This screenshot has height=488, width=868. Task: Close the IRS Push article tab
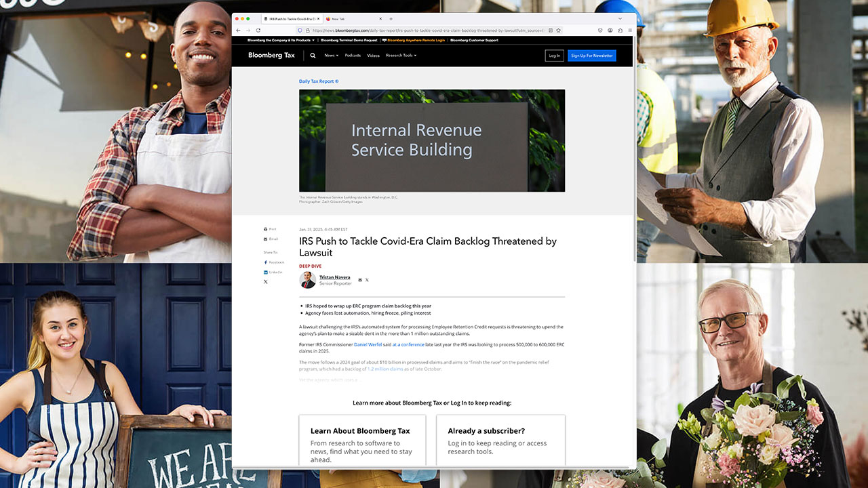[x=318, y=19]
